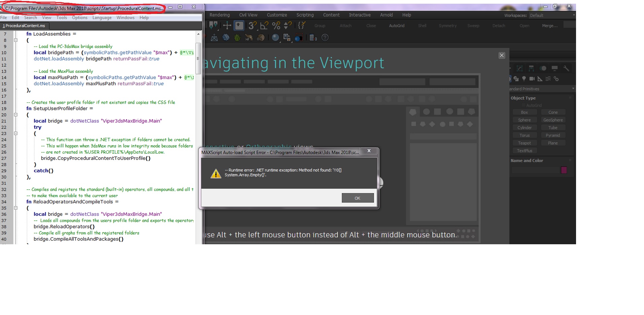Switch to the Motion command panel tab
This screenshot has width=644, height=315.
pyautogui.click(x=543, y=68)
